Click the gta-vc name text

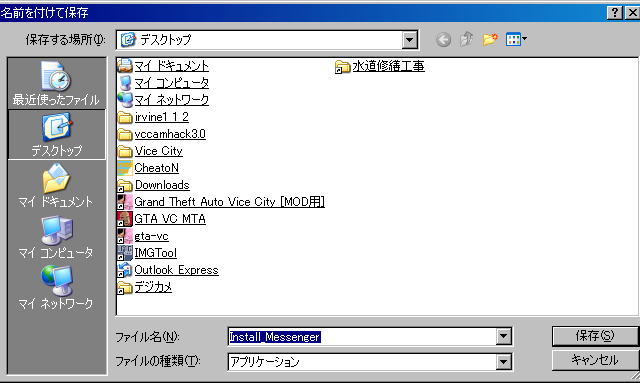pos(151,236)
